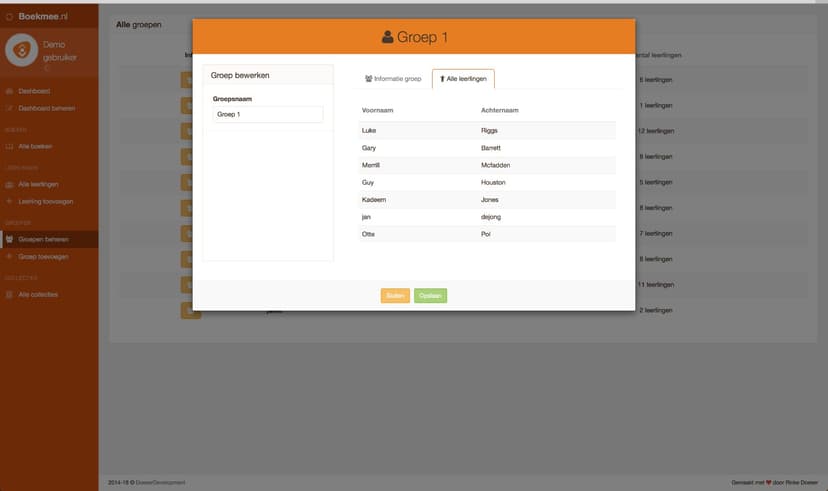Image resolution: width=828 pixels, height=491 pixels.
Task: Click the Alle groepen page heading
Action: (139, 24)
